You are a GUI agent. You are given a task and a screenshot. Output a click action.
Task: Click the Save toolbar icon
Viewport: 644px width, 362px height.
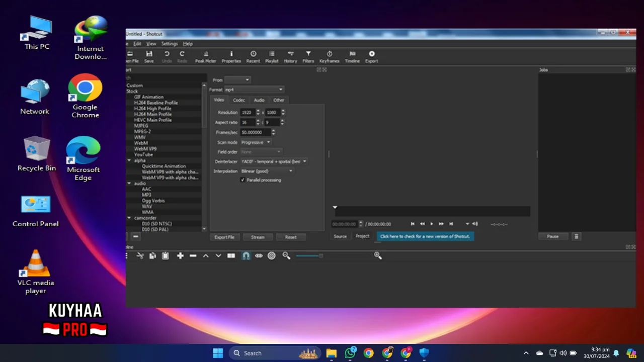point(149,57)
